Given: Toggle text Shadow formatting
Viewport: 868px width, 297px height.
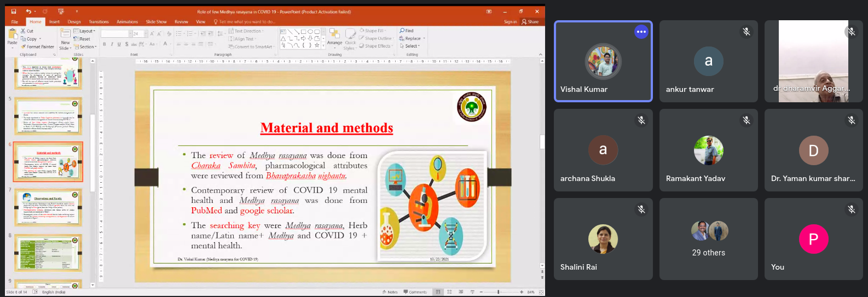Looking at the screenshot, I should click(126, 44).
